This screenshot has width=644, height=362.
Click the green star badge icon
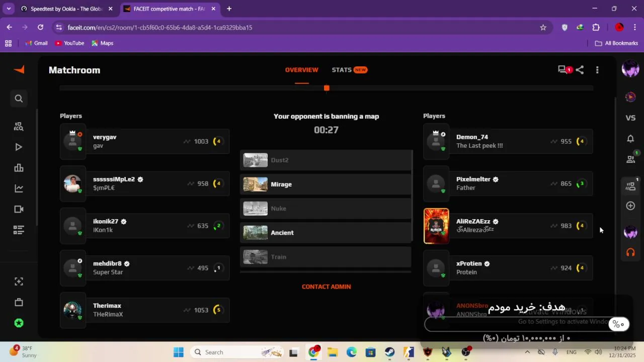click(x=19, y=323)
